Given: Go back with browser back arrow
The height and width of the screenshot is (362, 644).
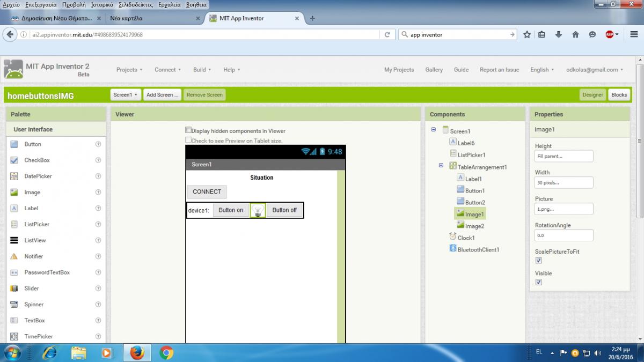Looking at the screenshot, I should click(10, 34).
